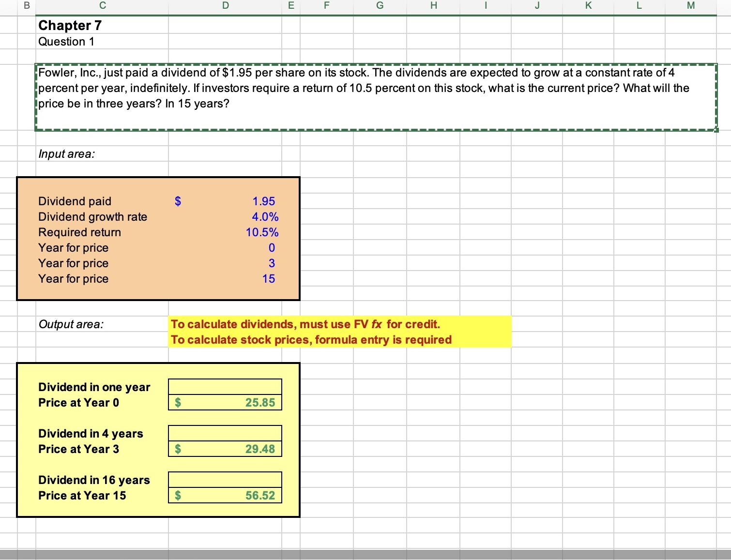
Task: Select column C header
Action: pyautogui.click(x=102, y=6)
